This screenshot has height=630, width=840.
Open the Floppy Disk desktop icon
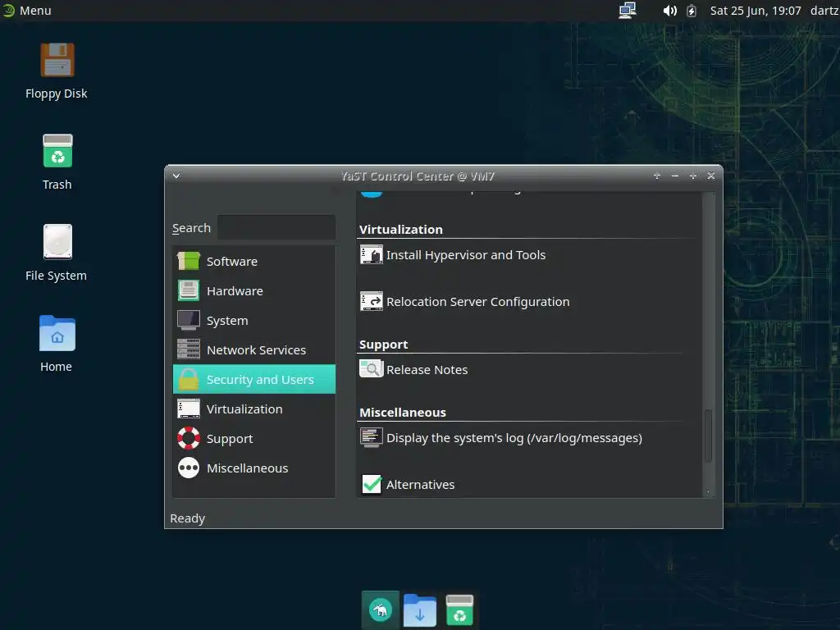click(57, 60)
